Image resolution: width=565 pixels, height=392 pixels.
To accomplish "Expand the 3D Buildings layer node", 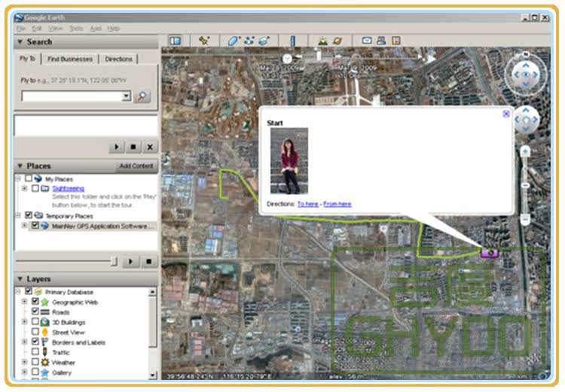I will coord(24,321).
